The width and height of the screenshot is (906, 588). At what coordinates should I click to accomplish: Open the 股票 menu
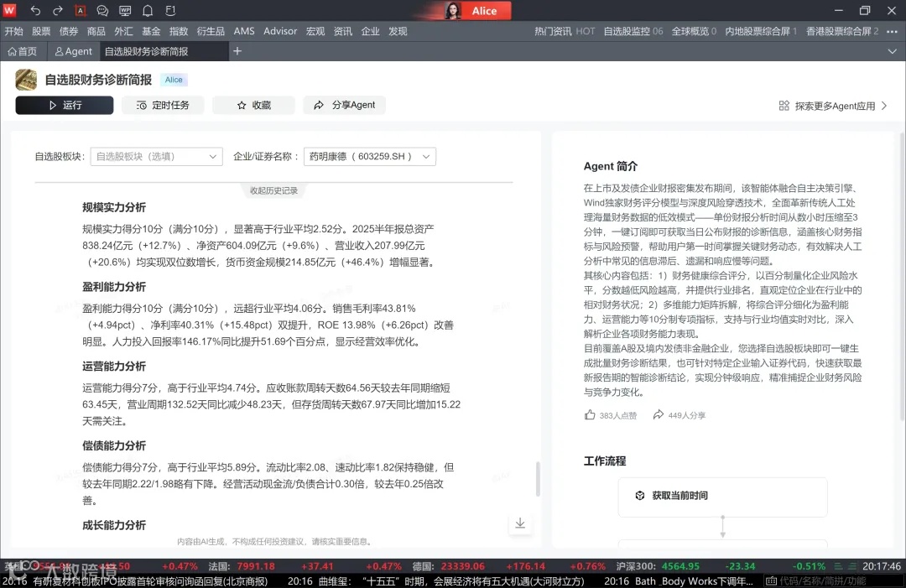[x=41, y=31]
